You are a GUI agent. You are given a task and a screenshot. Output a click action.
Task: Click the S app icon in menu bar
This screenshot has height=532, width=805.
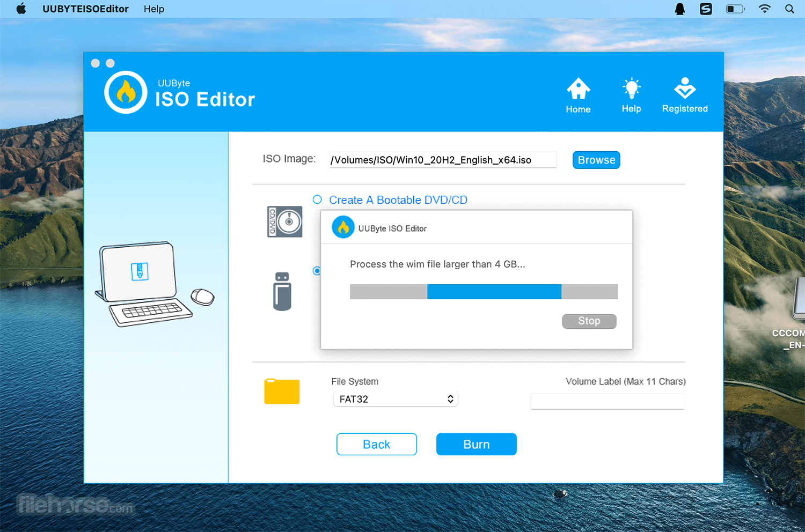pos(706,9)
